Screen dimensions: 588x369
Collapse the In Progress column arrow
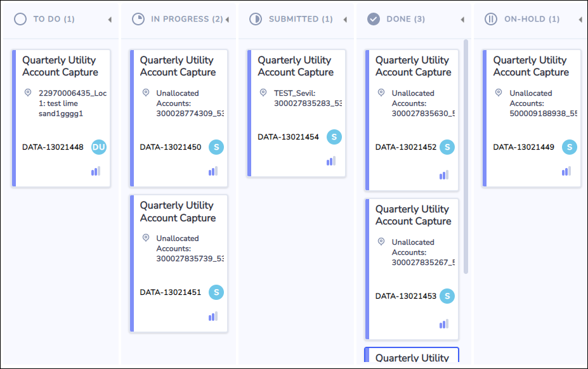[227, 20]
